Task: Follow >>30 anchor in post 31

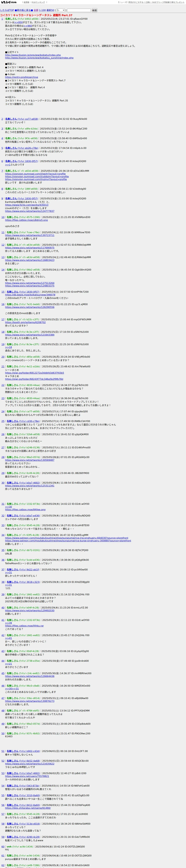Action: point(8,507)
